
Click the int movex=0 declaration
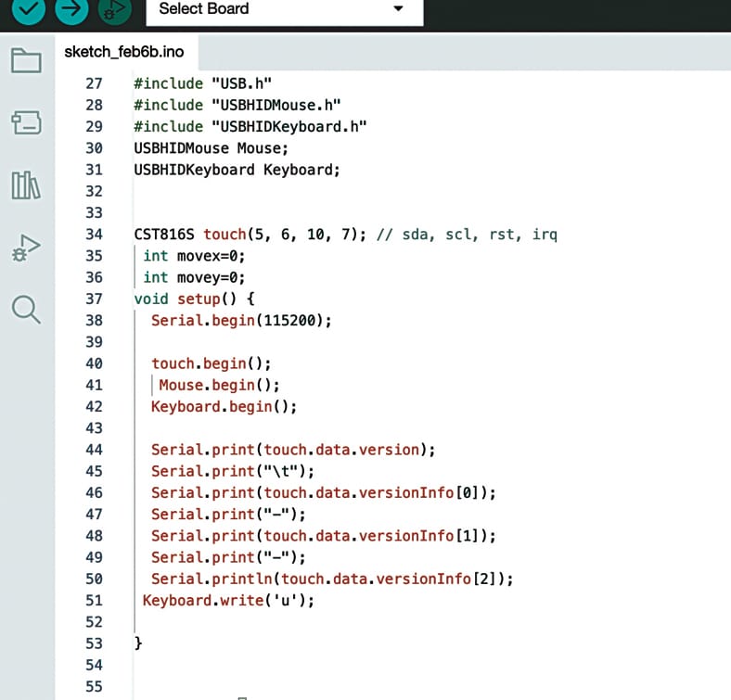(x=194, y=256)
